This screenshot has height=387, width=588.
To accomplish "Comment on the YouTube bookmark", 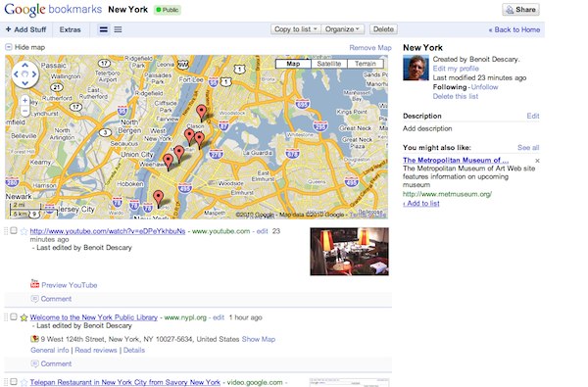I will pyautogui.click(x=56, y=299).
